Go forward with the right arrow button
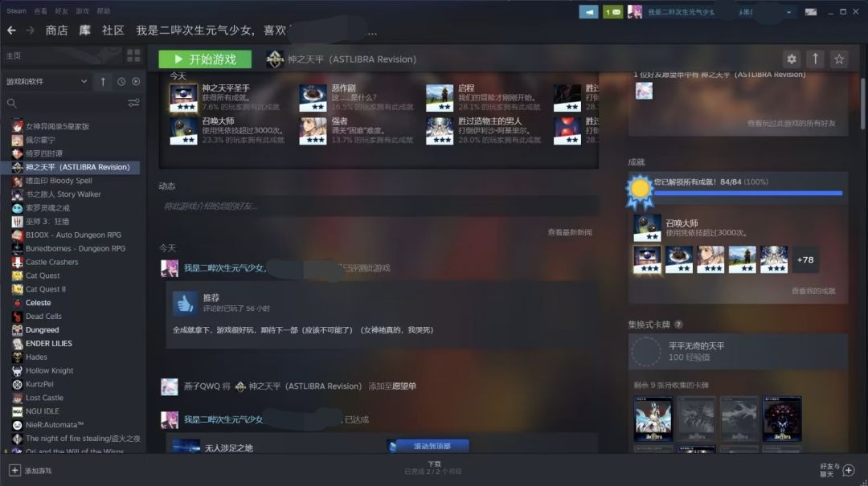 pyautogui.click(x=31, y=31)
